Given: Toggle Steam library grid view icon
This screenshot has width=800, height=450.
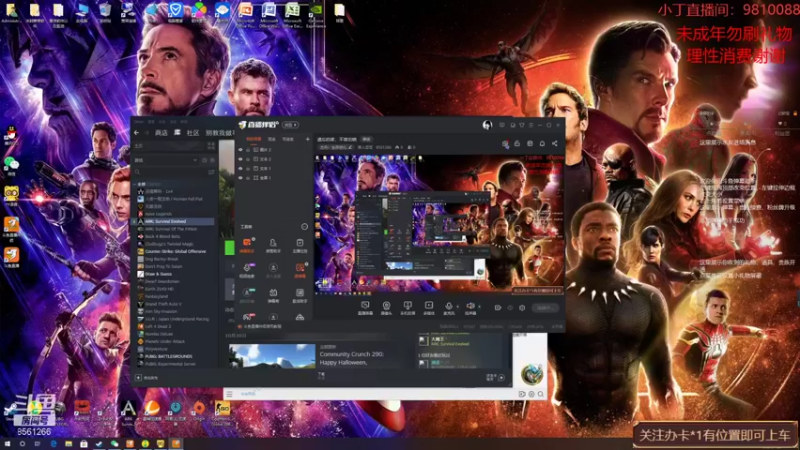Looking at the screenshot, I should tap(211, 146).
